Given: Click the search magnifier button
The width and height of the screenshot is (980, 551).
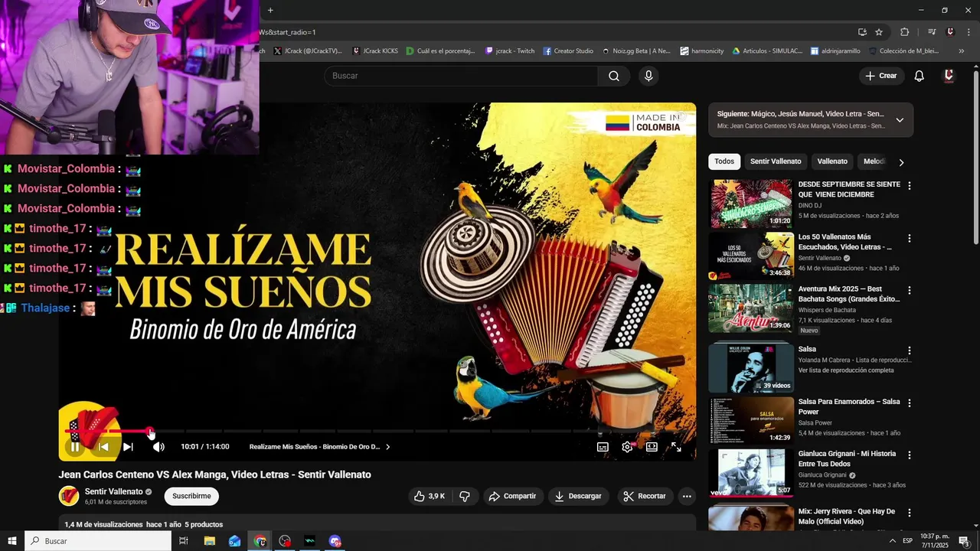Looking at the screenshot, I should 614,76.
